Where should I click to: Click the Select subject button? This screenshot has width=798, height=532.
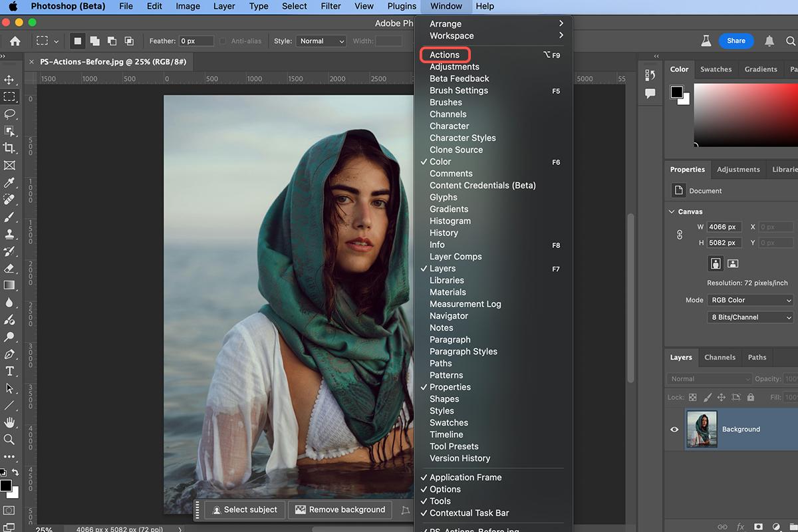(243, 509)
